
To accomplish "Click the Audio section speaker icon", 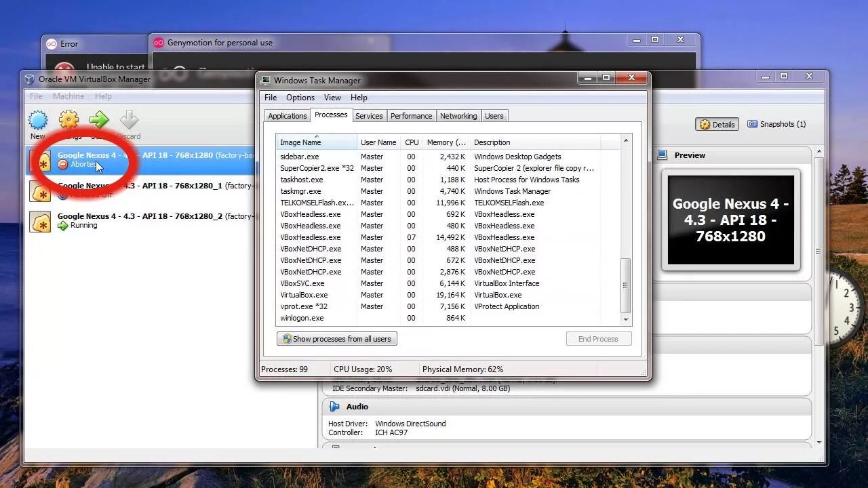I will 334,407.
